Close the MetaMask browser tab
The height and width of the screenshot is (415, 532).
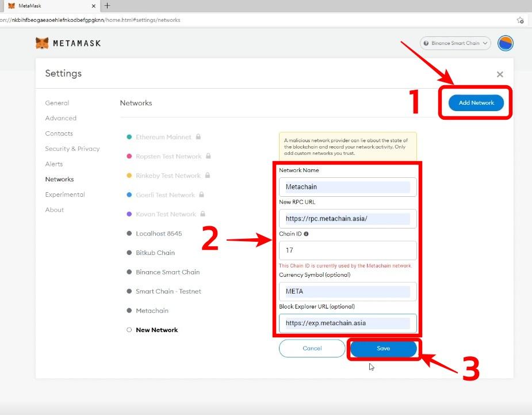pos(94,6)
